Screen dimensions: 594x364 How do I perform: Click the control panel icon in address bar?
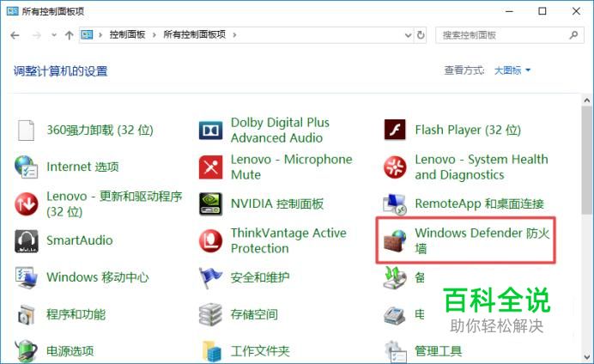87,35
